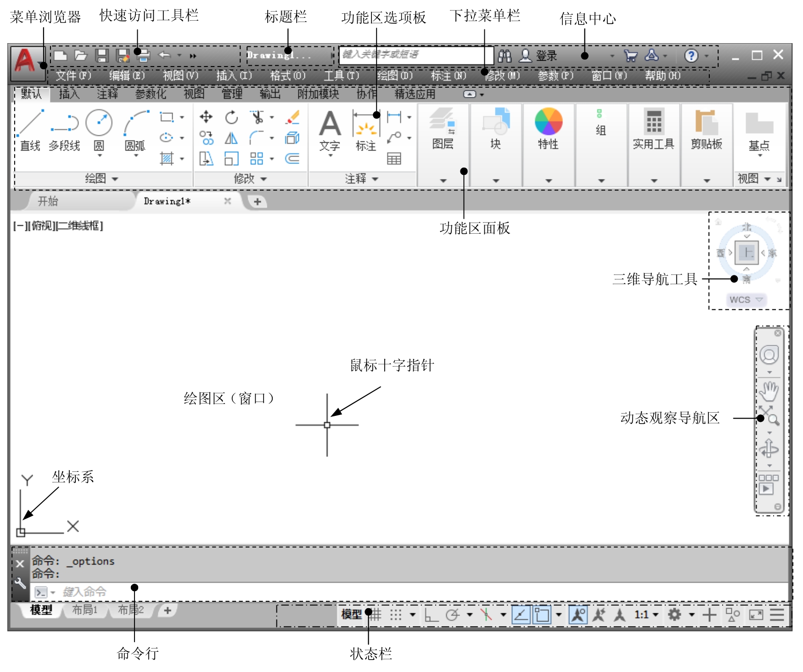Expand the 修改 panel title arrow
Image resolution: width=803 pixels, height=672 pixels.
[264, 179]
